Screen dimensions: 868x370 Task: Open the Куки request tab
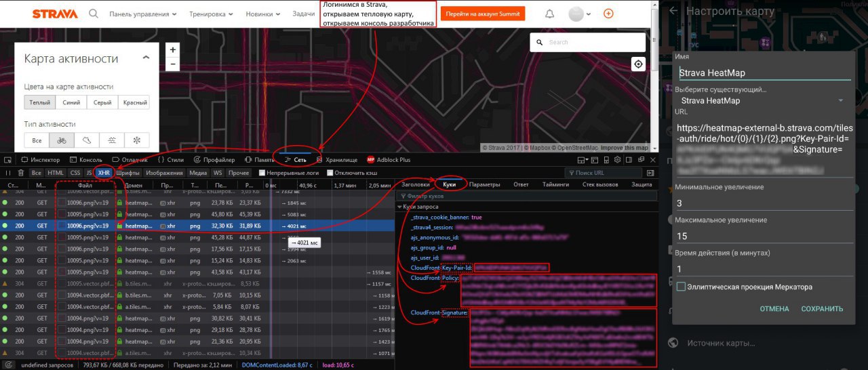click(450, 184)
